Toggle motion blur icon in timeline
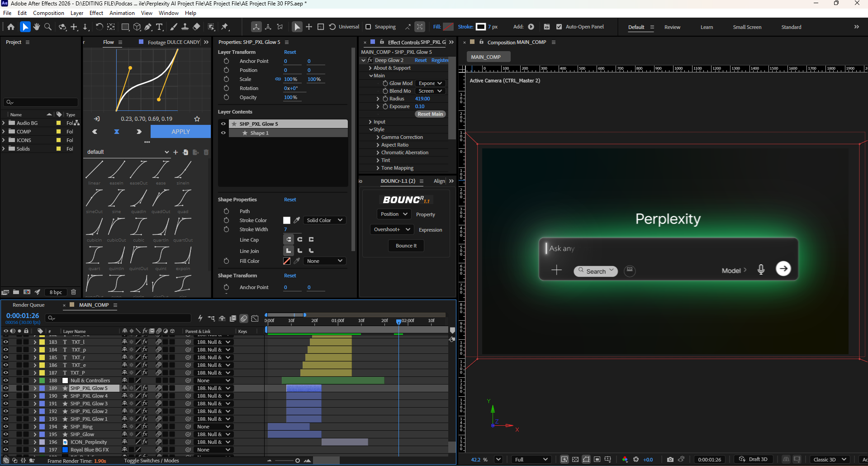Screen dimensions: 868x466 coord(244,319)
